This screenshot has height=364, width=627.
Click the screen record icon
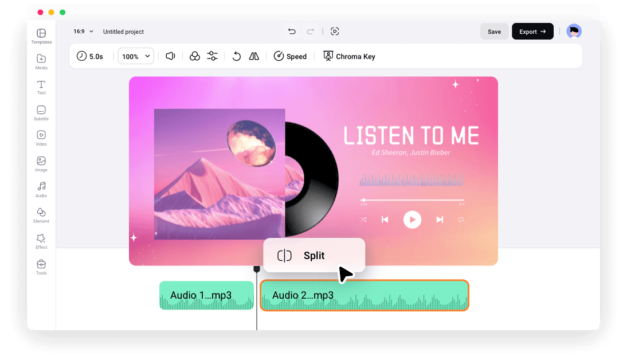tap(335, 31)
